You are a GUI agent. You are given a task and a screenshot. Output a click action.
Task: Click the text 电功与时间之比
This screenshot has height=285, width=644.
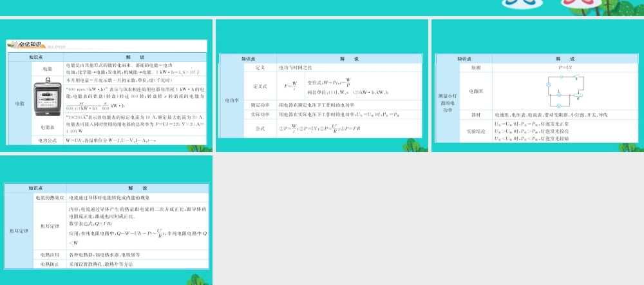[296, 68]
